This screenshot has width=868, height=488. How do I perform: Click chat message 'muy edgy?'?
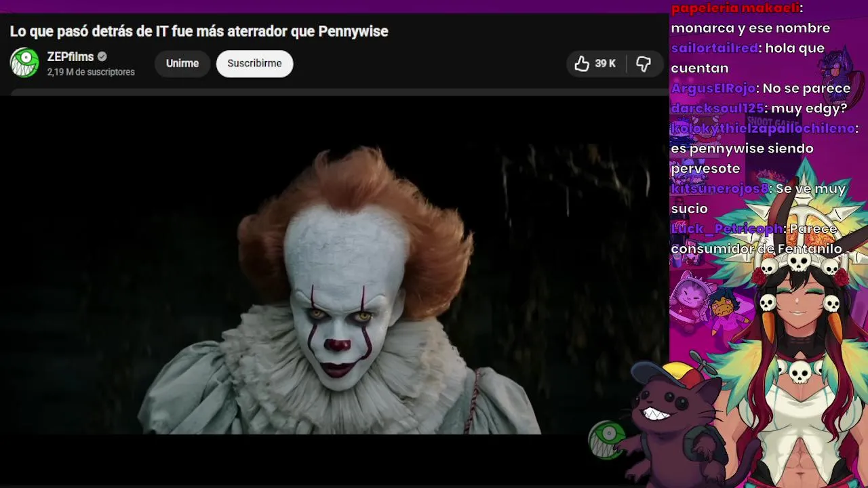tap(810, 108)
